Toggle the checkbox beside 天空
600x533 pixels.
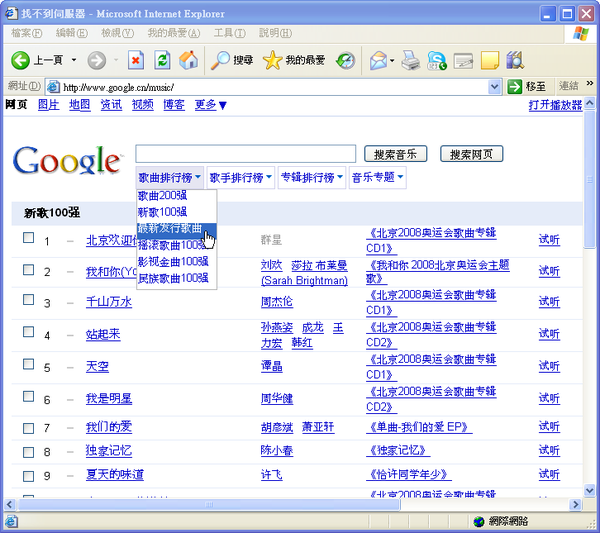[28, 363]
